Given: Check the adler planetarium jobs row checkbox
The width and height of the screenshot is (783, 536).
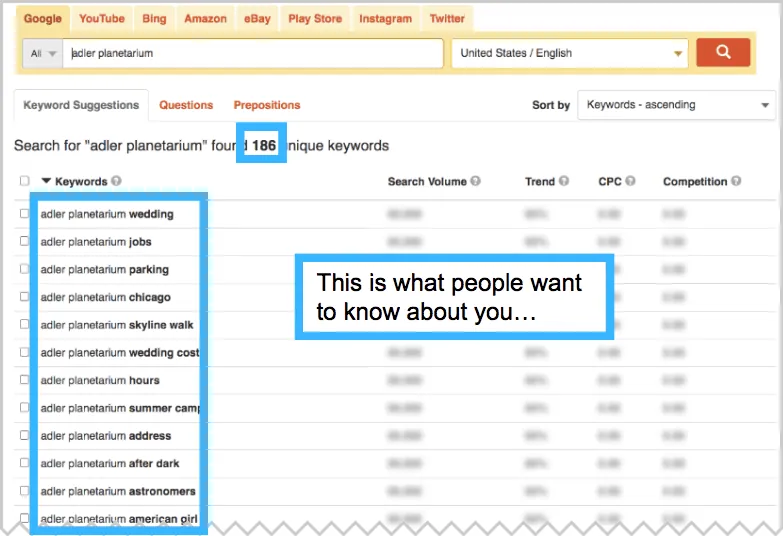Looking at the screenshot, I should pyautogui.click(x=24, y=241).
